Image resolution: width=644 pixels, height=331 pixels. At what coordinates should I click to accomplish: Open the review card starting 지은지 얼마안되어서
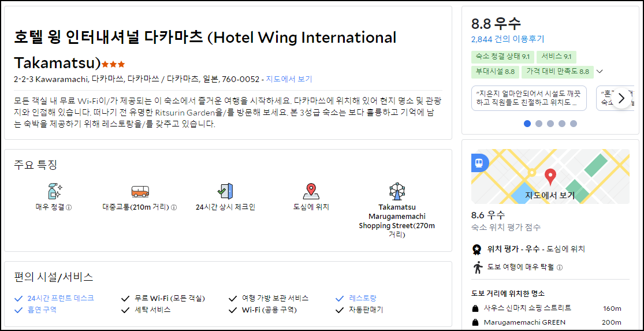pyautogui.click(x=529, y=98)
